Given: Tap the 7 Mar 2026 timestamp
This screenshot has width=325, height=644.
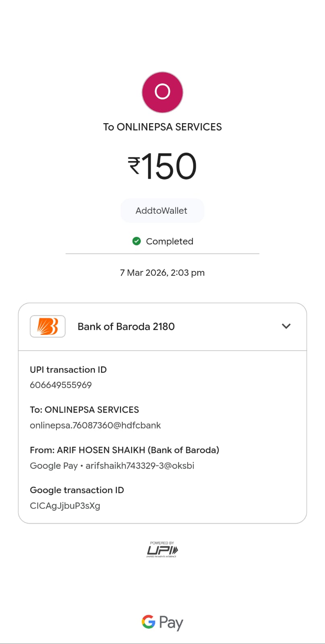Looking at the screenshot, I should [162, 273].
